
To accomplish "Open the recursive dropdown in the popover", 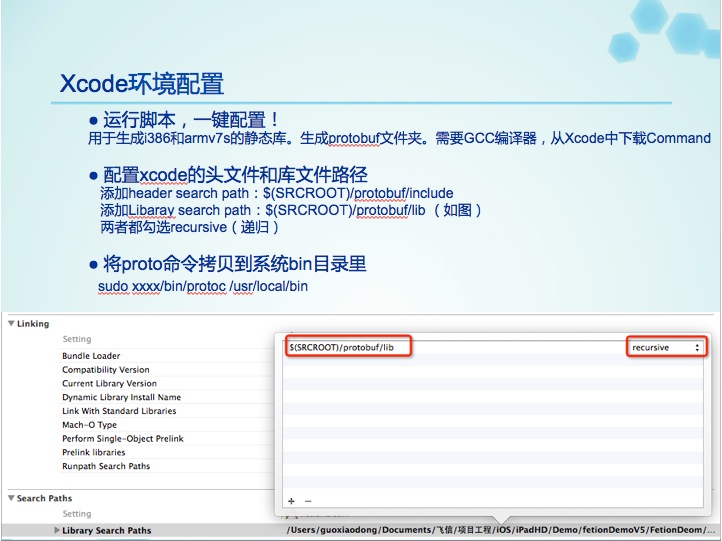I will (666, 347).
